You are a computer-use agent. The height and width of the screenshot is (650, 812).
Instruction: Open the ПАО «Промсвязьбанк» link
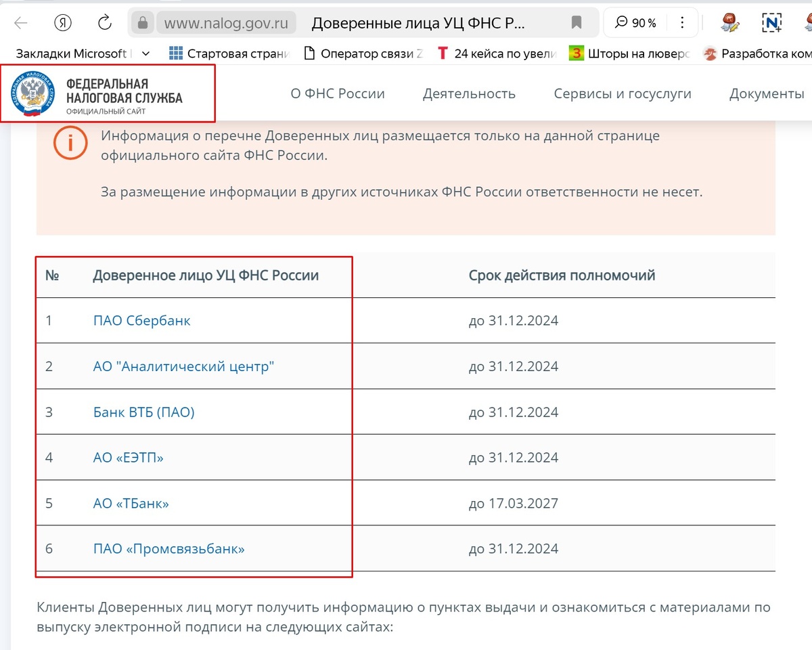168,549
